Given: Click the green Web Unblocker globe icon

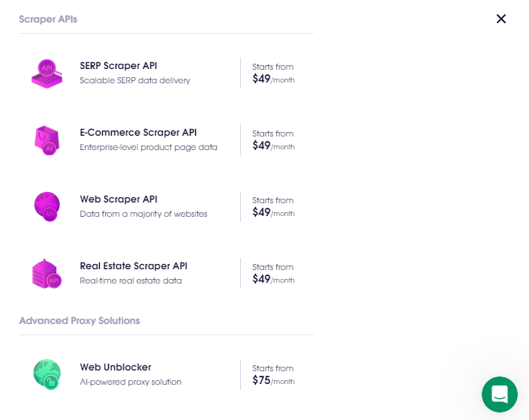Looking at the screenshot, I should [47, 374].
